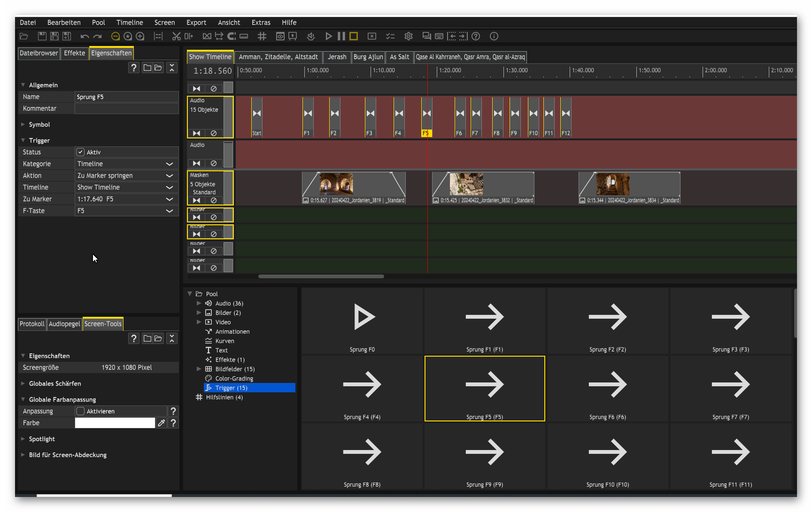Image resolution: width=812 pixels, height=512 pixels.
Task: Click the zoom-in plus circle icon
Action: [x=140, y=36]
